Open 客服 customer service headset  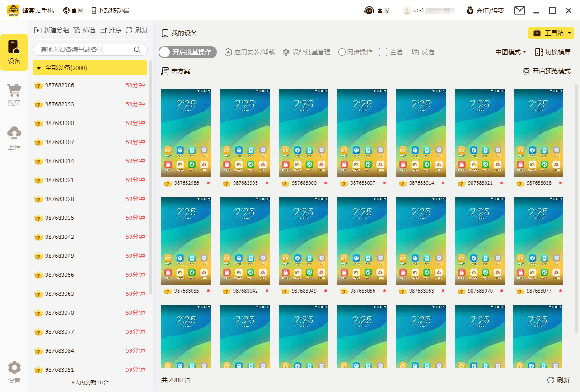(377, 10)
